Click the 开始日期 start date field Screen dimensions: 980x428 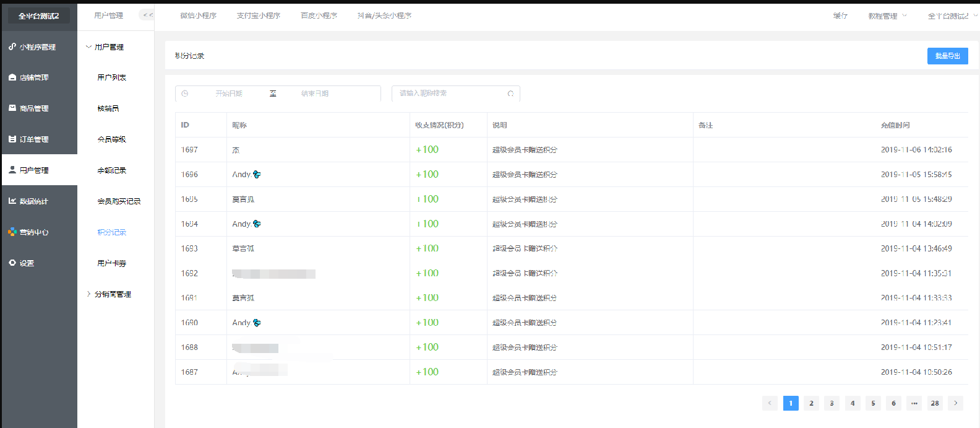point(229,94)
